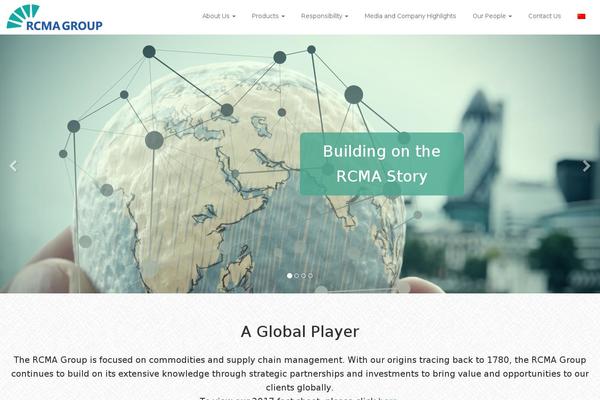Select the second carousel indicator dot

[297, 276]
